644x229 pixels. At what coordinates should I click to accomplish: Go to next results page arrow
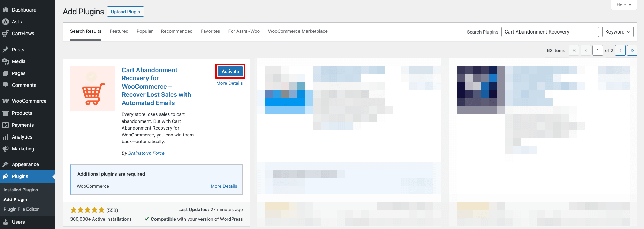[x=620, y=50]
